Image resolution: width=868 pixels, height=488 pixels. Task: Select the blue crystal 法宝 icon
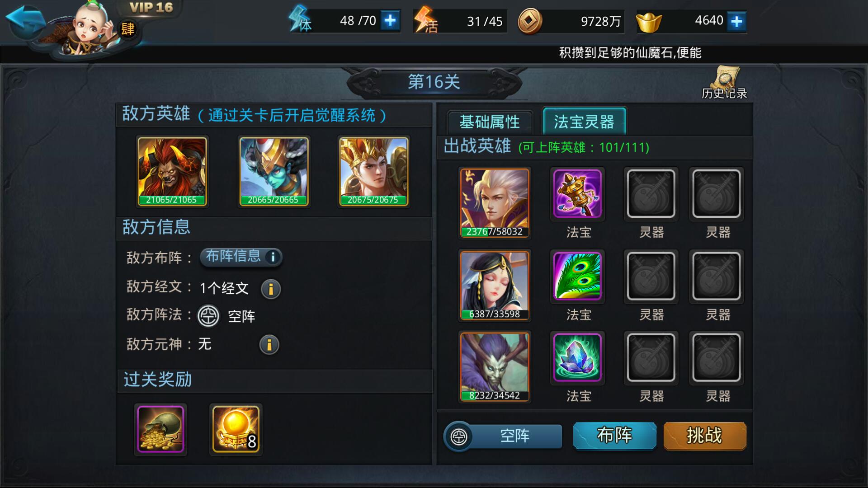pyautogui.click(x=577, y=358)
